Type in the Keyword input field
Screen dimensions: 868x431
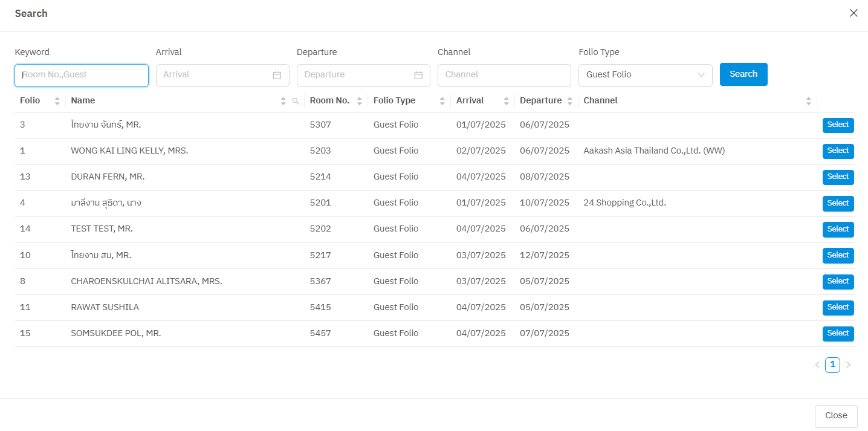pos(82,76)
